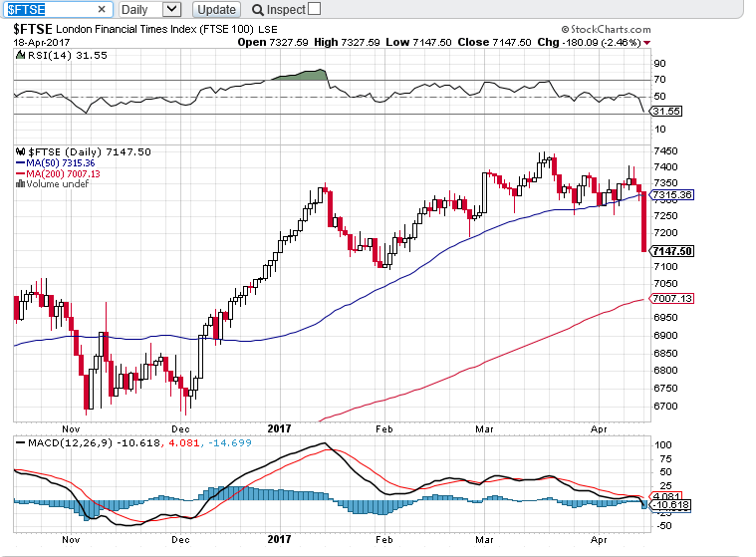This screenshot has height=557, width=756.
Task: Click the 7007.13 MA(200) price tag
Action: tap(671, 299)
